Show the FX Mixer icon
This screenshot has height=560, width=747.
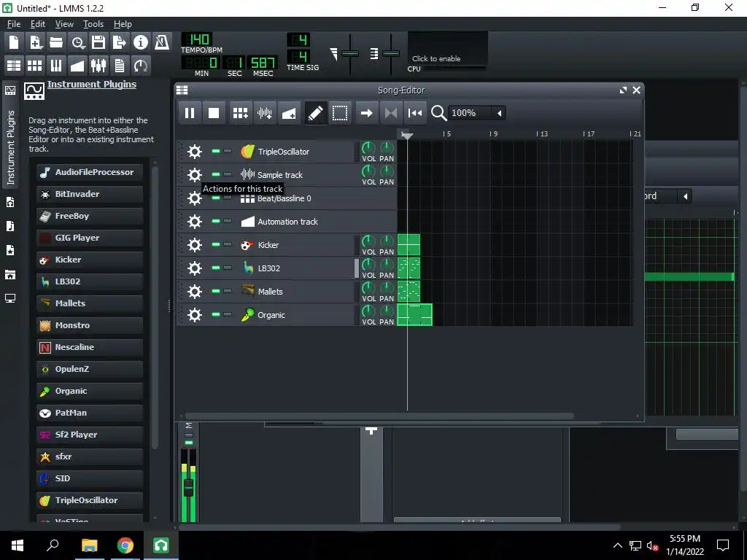tap(98, 65)
